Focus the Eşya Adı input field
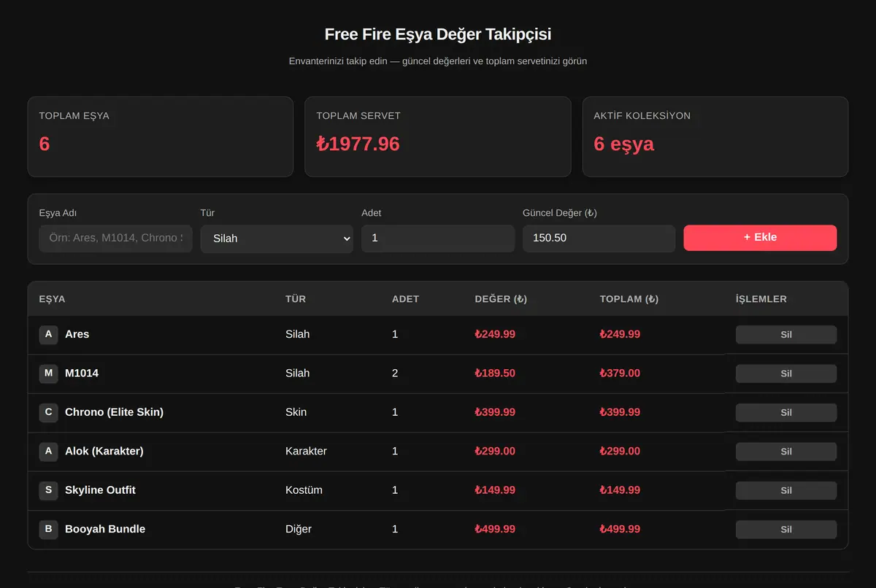Screen dimensions: 876x588 point(115,239)
